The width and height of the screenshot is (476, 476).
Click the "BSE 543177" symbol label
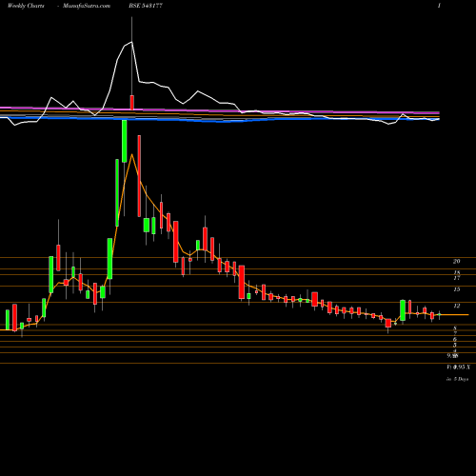pos(146,6)
